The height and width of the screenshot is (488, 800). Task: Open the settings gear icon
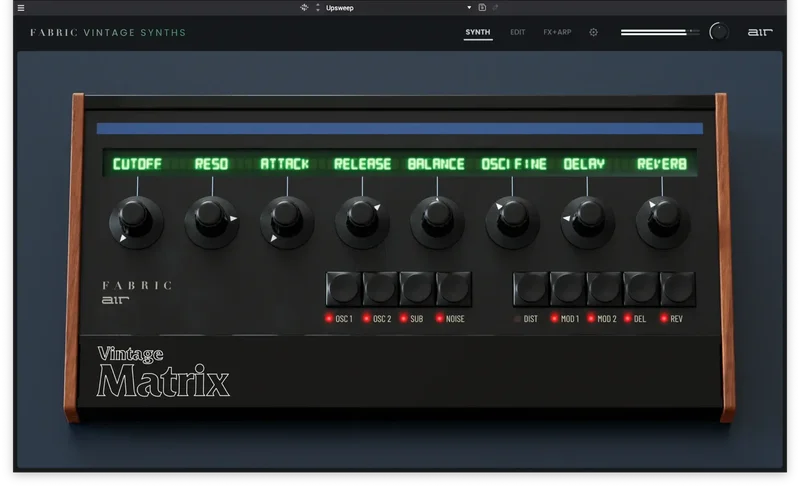coord(593,32)
